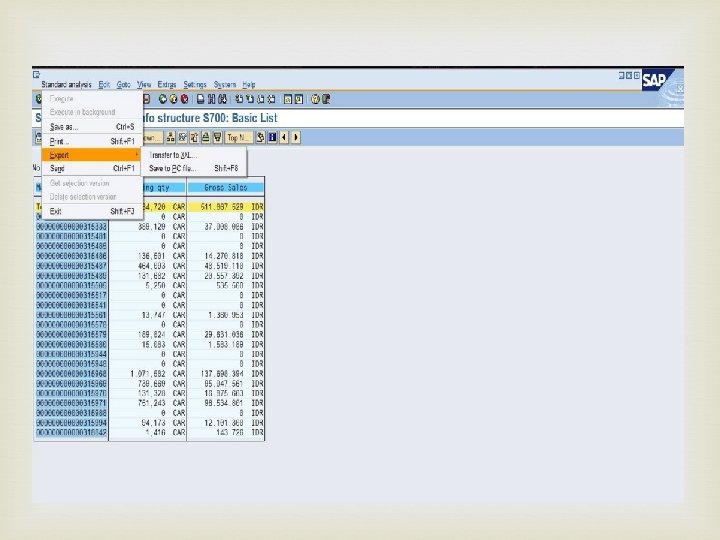This screenshot has height=540, width=720.
Task: Click the Print icon in standard toolbar
Action: (201, 99)
